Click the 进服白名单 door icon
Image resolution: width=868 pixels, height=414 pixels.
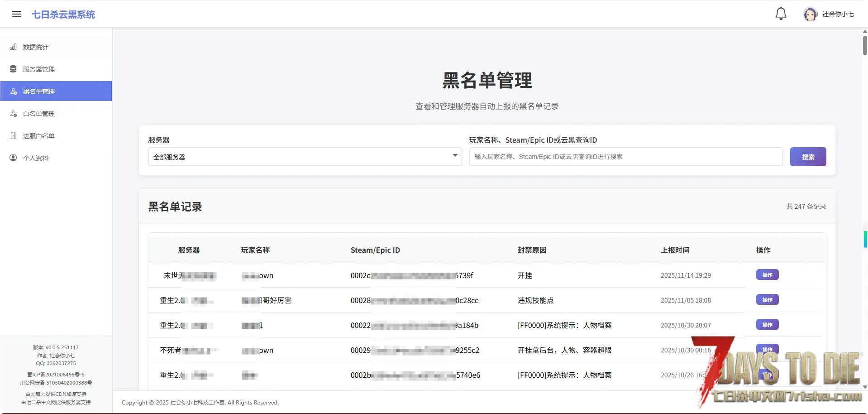pyautogui.click(x=14, y=136)
